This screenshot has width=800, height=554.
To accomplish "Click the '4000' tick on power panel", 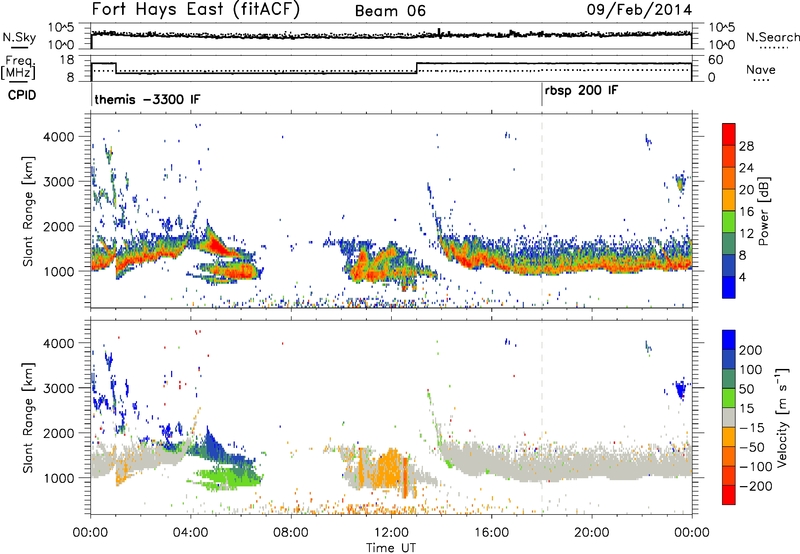I will point(59,137).
